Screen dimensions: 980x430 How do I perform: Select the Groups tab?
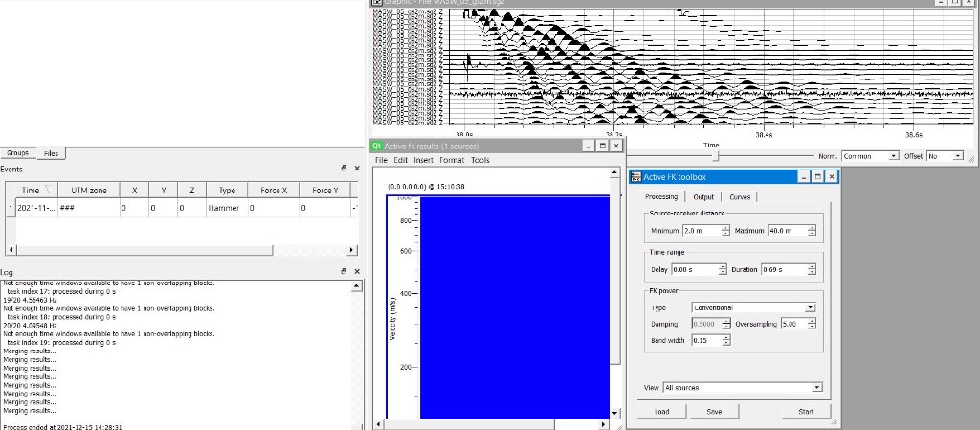point(17,153)
